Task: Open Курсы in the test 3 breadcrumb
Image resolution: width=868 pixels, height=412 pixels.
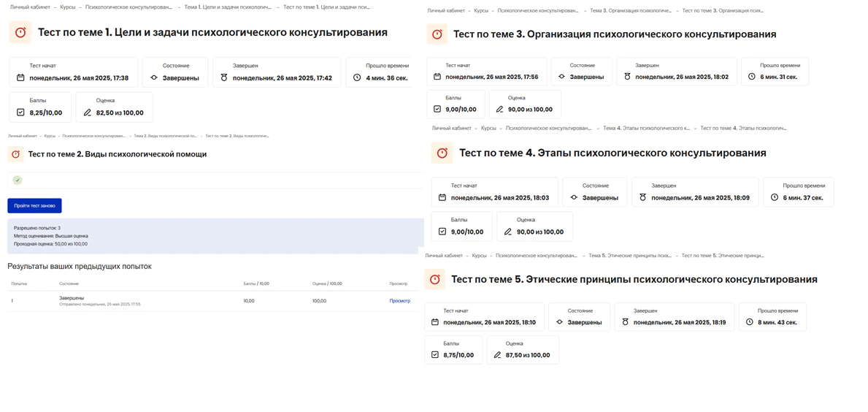Action: tap(483, 10)
